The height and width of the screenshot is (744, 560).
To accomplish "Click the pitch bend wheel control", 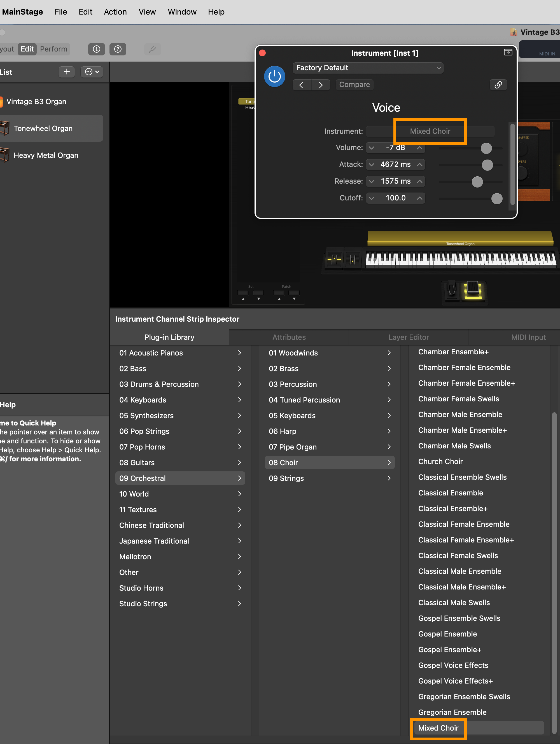I will pos(334,259).
